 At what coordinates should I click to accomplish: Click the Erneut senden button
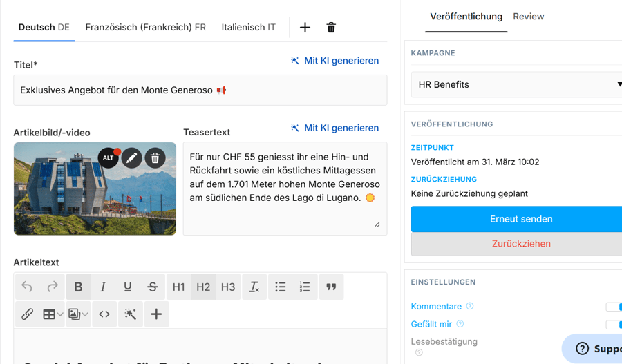(x=516, y=219)
